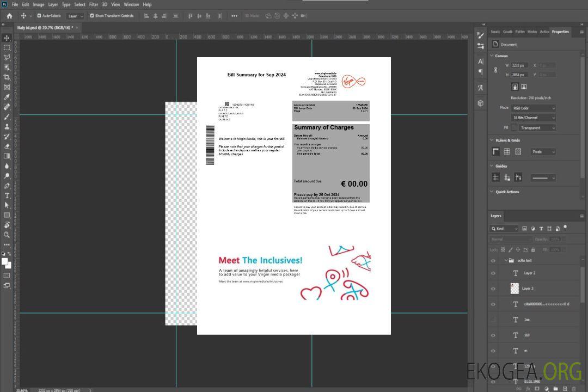The image size is (588, 392).
Task: Hide the 'm' text layer eye icon
Action: point(493,351)
